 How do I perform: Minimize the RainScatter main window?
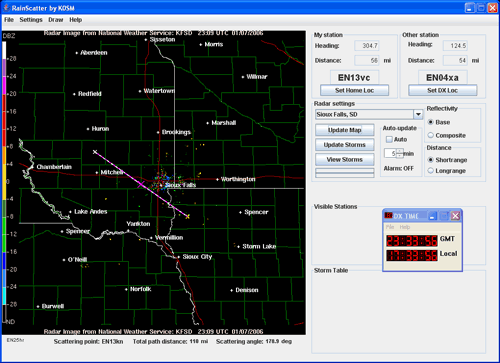[x=470, y=8]
